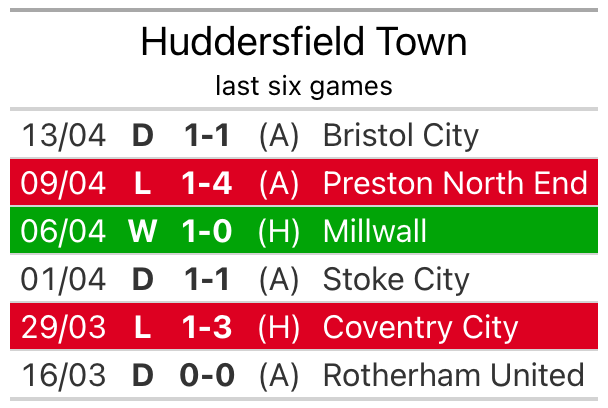Open the Stoke City opponent link
Image resolution: width=608 pixels, height=408 pixels.
pos(395,279)
